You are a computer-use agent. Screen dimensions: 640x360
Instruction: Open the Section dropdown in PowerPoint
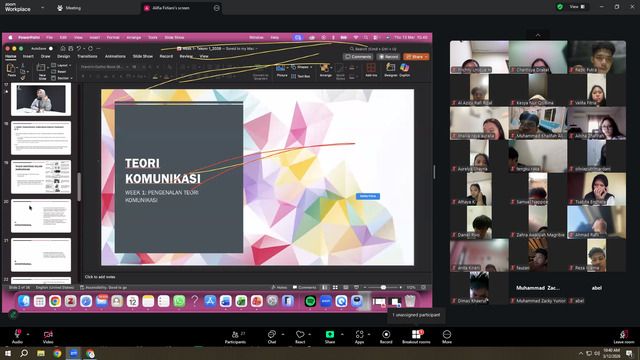point(62,78)
